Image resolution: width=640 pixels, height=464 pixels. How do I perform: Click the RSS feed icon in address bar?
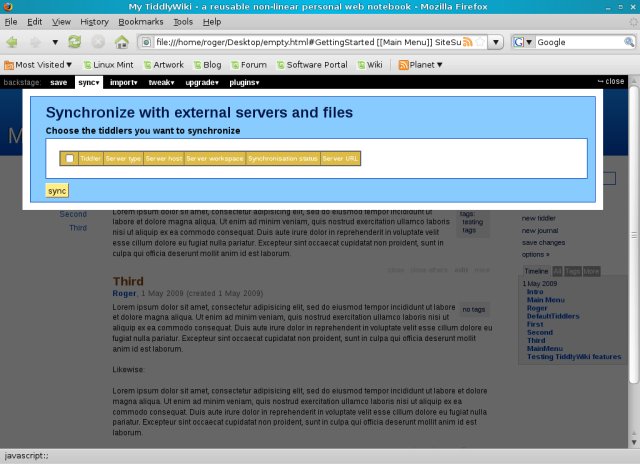point(468,42)
